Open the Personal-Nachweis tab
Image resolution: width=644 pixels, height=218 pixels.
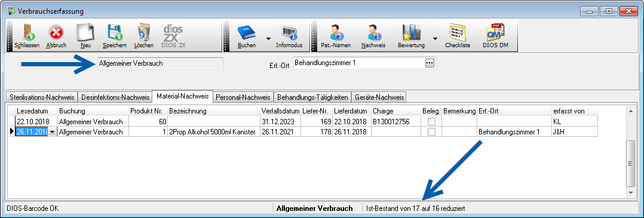point(243,97)
